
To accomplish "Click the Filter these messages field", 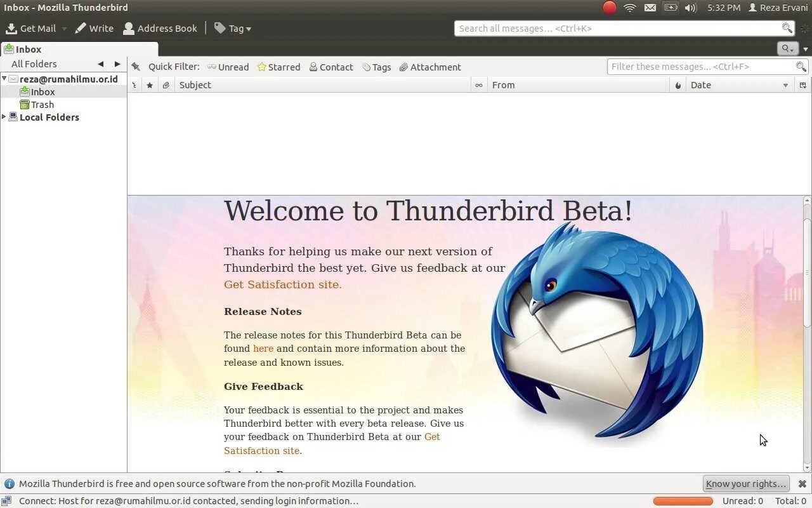I will coord(708,67).
